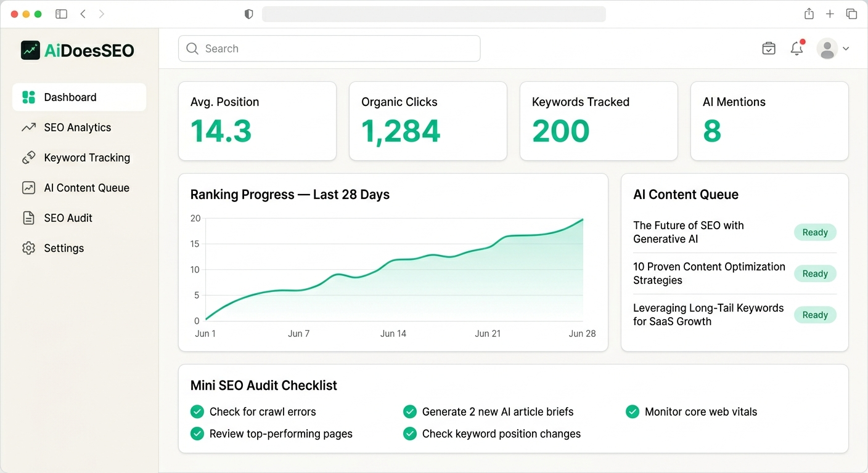Open the Dashboard menu item
Screen dimensions: 868x473
point(79,97)
